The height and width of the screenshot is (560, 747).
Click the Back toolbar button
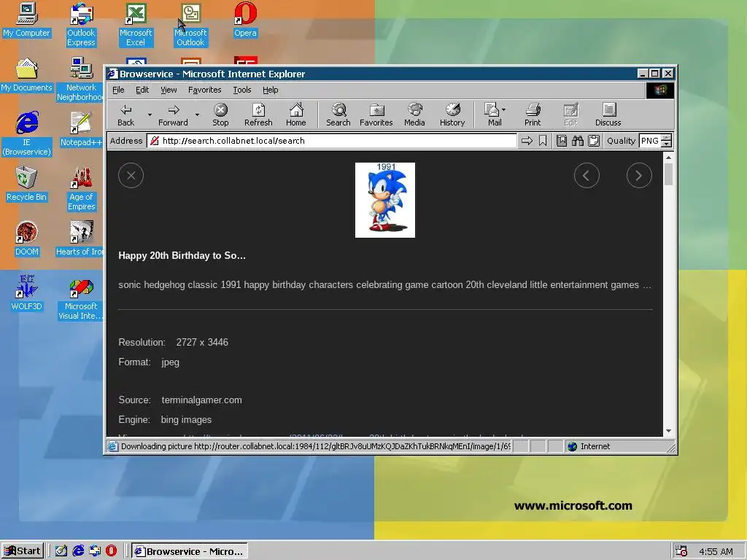(125, 114)
